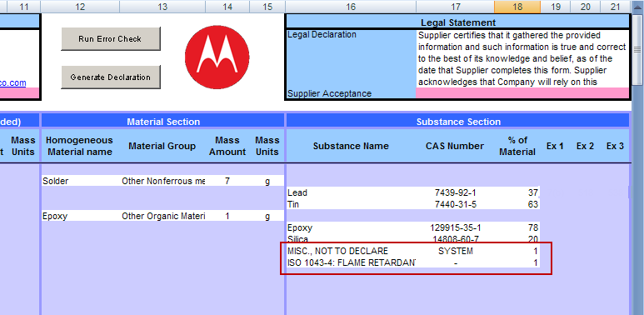
Task: Click the Ex 3 column heading
Action: point(615,146)
